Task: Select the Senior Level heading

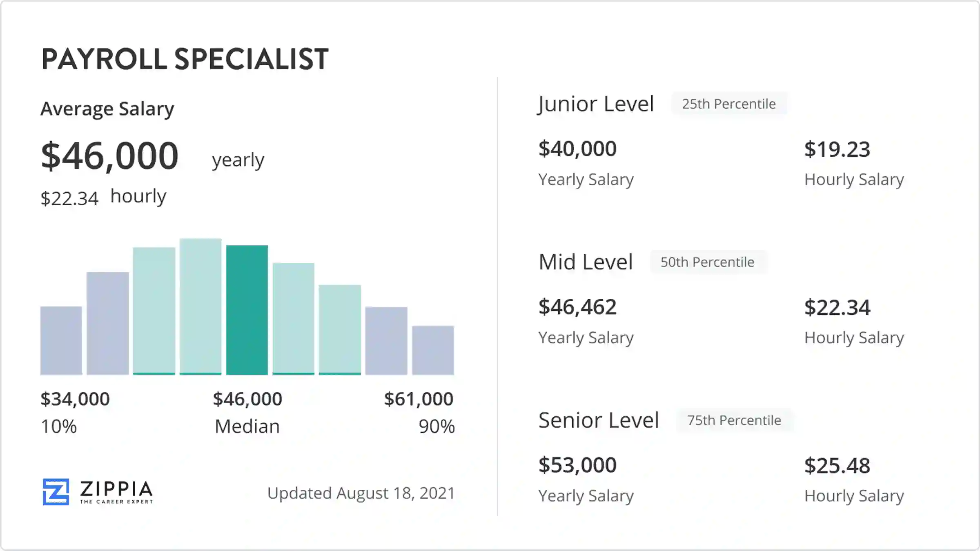Action: coord(599,420)
